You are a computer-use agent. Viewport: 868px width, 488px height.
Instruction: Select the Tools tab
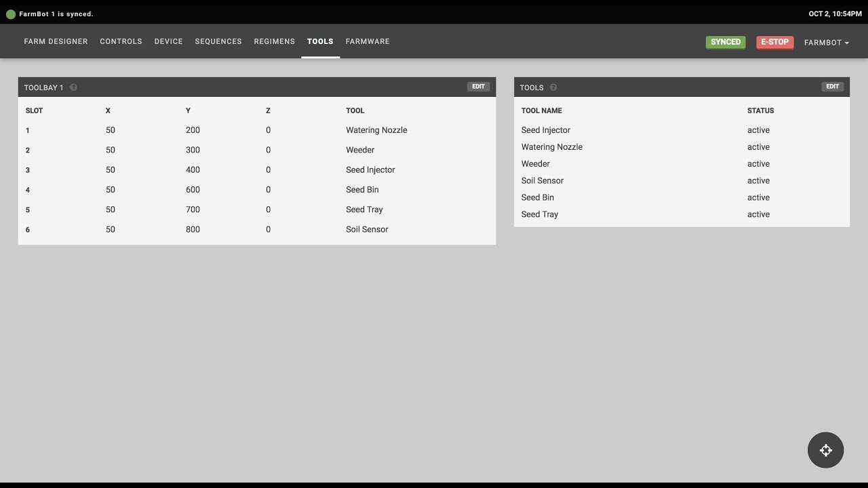pos(320,41)
